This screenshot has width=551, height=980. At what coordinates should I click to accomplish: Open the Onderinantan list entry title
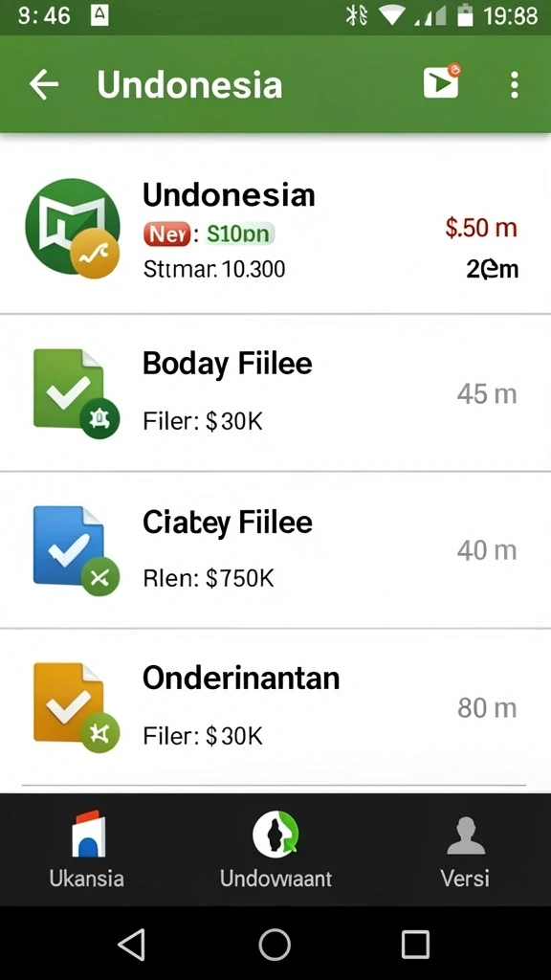click(241, 679)
